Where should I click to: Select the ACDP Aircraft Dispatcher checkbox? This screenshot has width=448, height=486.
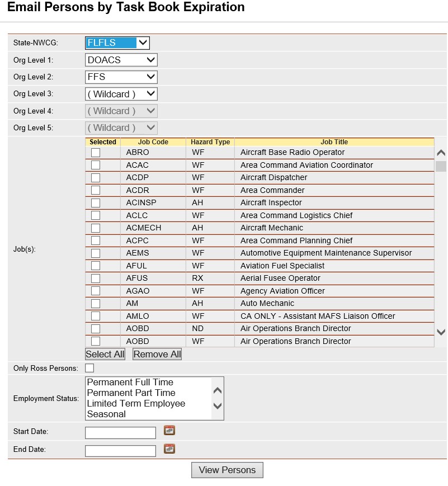click(96, 178)
